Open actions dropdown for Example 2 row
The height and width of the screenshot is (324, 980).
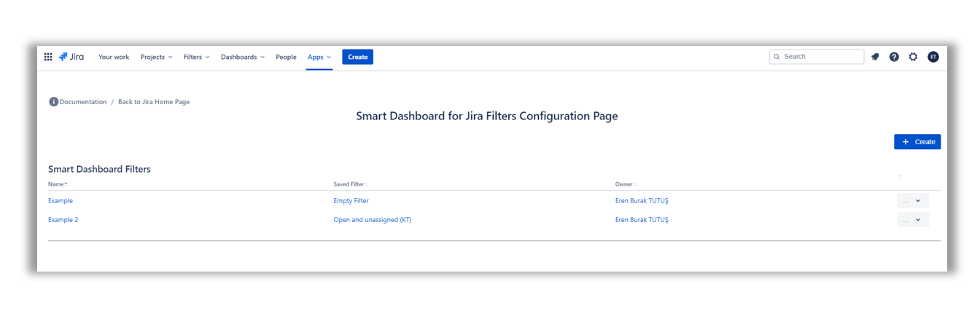(x=913, y=220)
